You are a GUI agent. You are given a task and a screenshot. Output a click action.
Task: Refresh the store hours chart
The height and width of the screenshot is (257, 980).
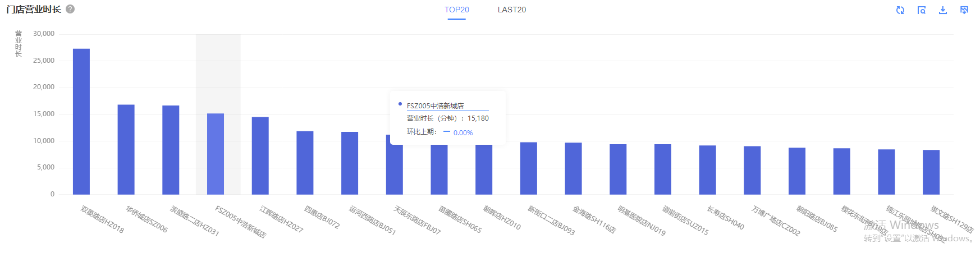900,10
